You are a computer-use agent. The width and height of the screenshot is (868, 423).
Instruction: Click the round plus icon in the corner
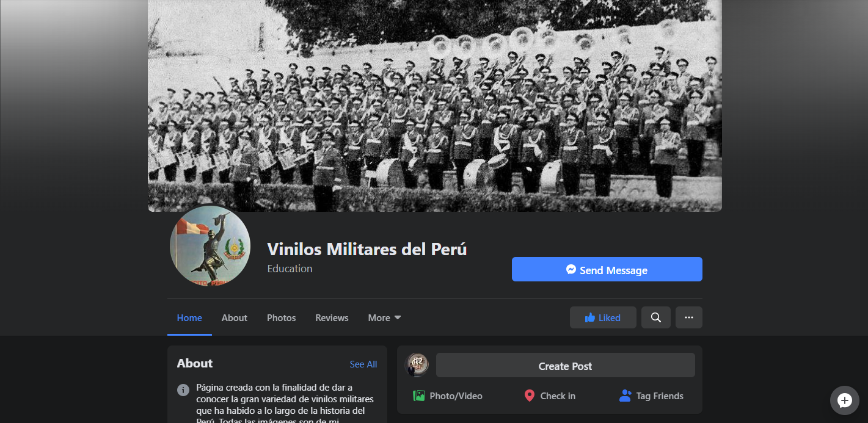click(845, 400)
